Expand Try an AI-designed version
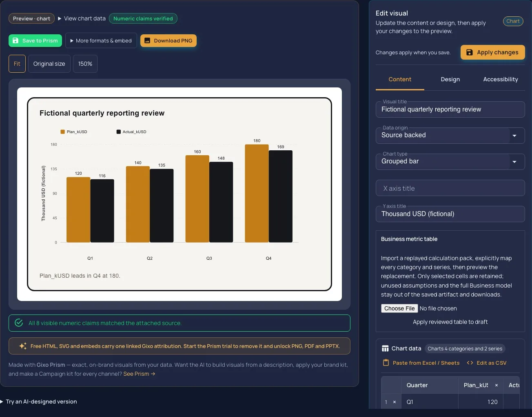 click(39, 401)
